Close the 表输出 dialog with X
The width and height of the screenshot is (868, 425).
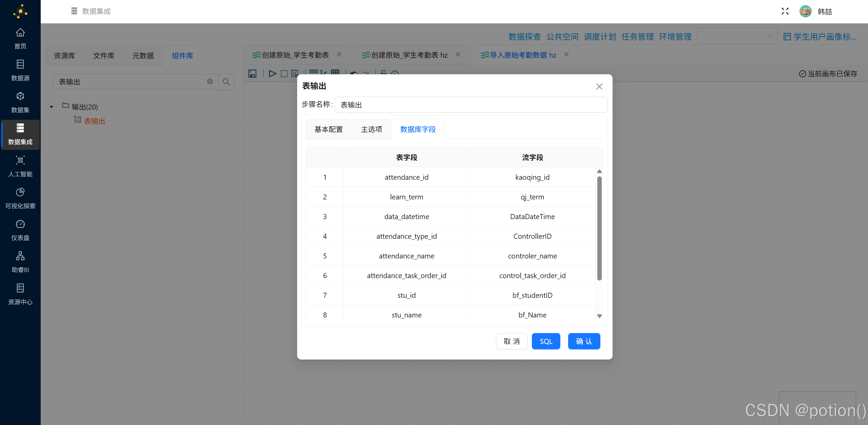point(599,86)
